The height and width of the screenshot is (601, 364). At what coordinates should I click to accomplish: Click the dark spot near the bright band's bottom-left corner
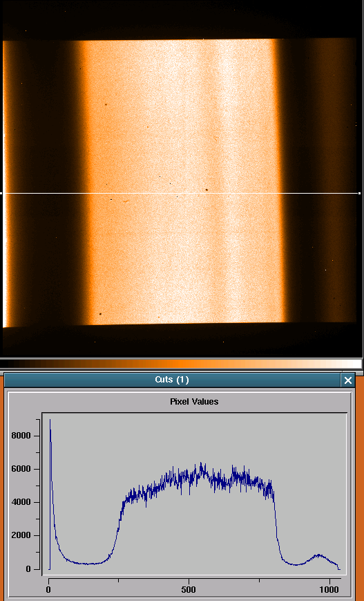[100, 313]
